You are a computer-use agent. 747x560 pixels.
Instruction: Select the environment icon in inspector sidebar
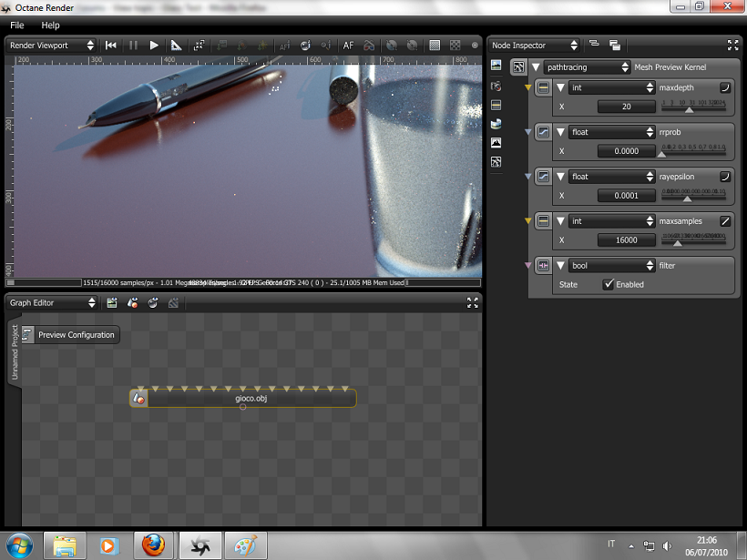pos(496,124)
